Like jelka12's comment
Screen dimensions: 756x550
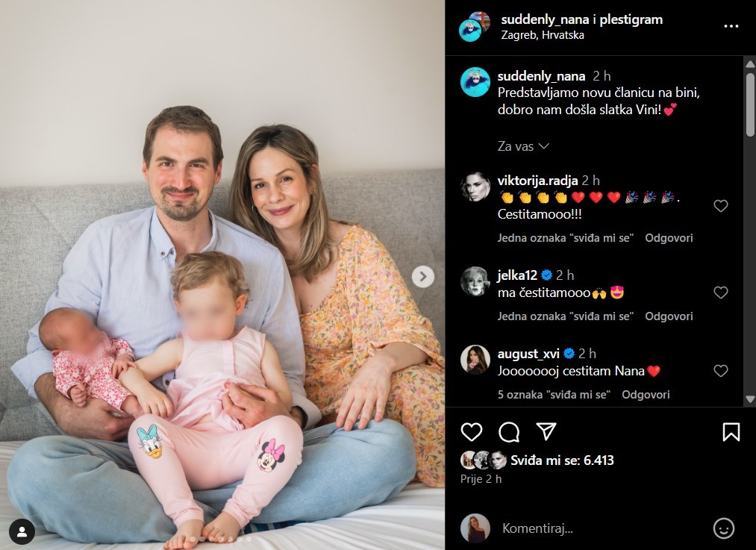pyautogui.click(x=720, y=292)
